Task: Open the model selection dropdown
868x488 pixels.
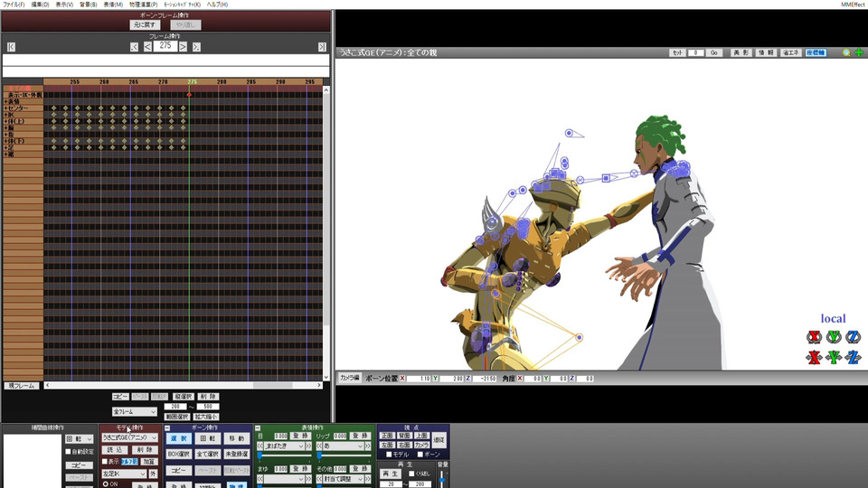Action: coord(129,437)
